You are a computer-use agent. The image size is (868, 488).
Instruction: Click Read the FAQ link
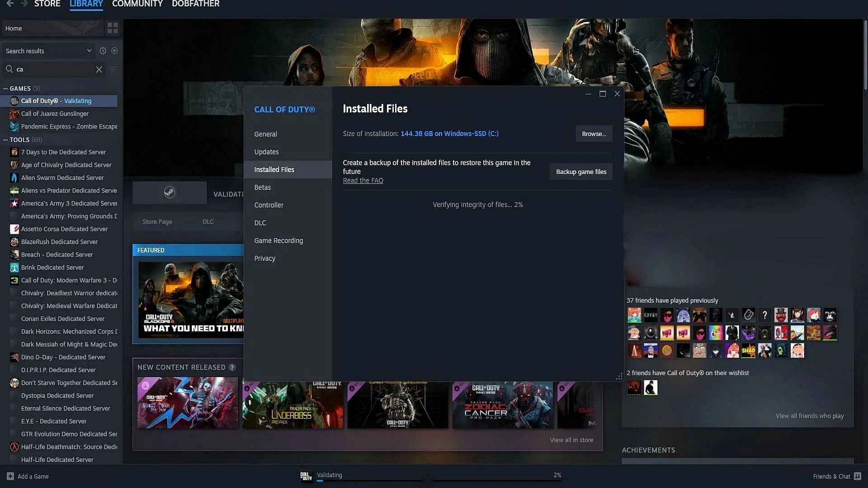363,180
